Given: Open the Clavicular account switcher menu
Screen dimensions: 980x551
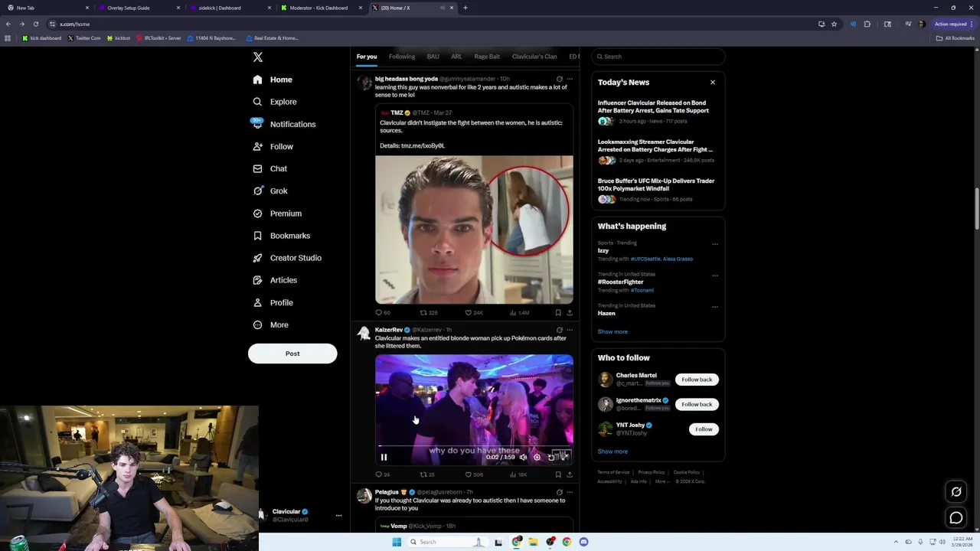Looking at the screenshot, I should coord(338,515).
